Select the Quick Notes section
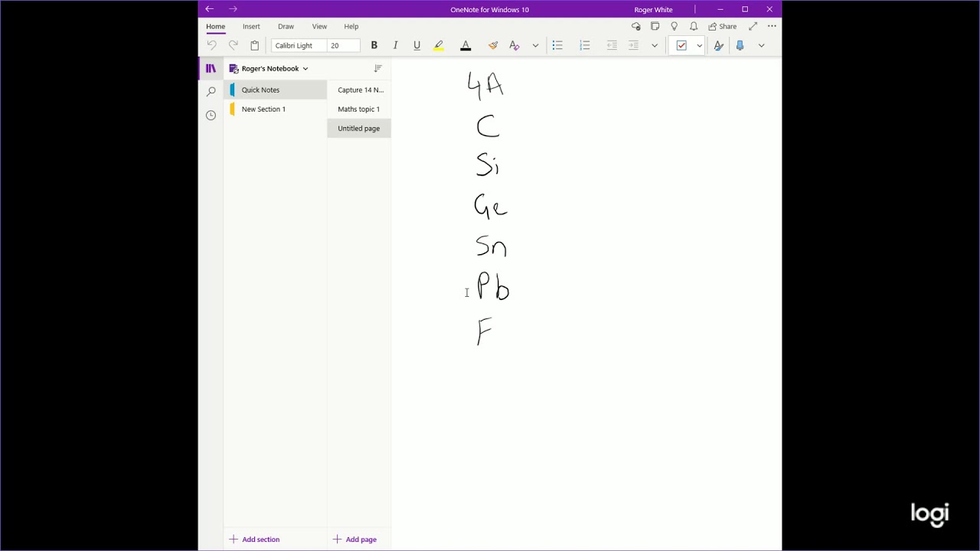This screenshot has width=980, height=551. coord(276,90)
